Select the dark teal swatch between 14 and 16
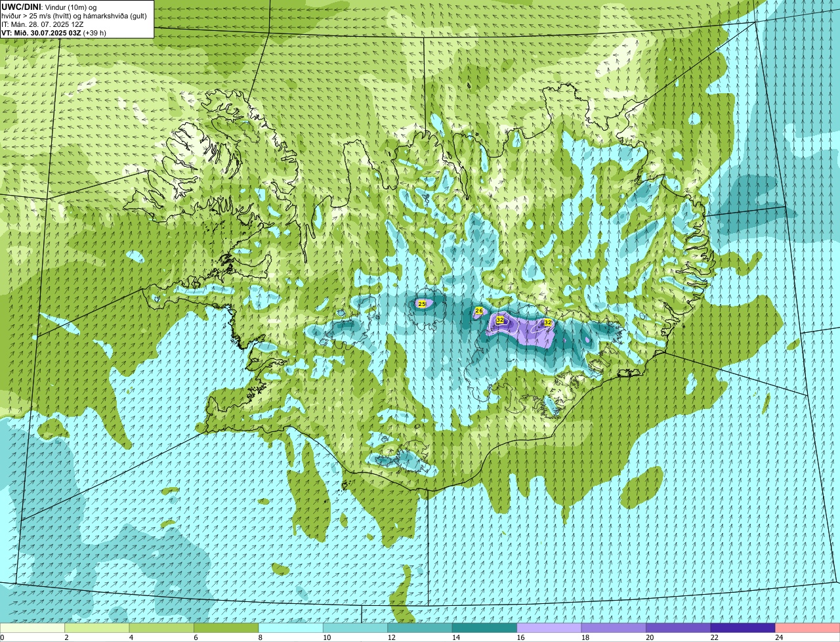The width and height of the screenshot is (840, 642). coord(485,628)
